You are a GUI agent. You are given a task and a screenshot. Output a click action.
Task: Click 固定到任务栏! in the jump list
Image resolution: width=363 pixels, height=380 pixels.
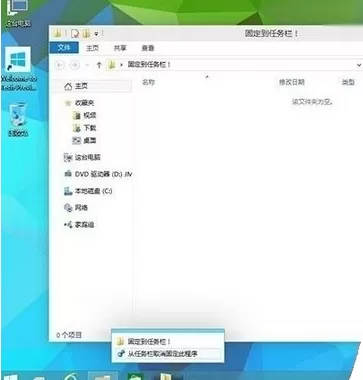[x=168, y=342]
